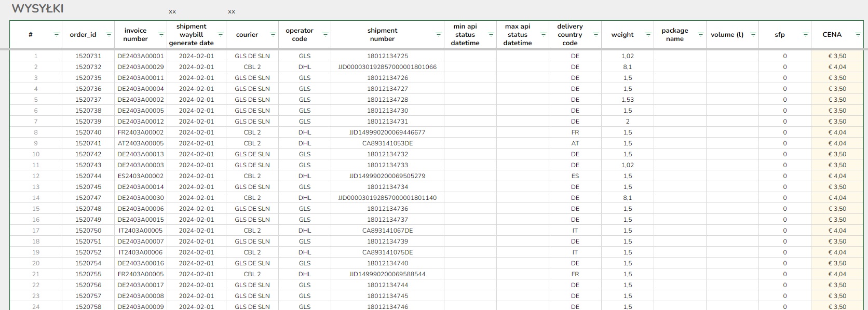The image size is (868, 310).
Task: Expand the shipment waybill generate date filter
Action: point(220,35)
